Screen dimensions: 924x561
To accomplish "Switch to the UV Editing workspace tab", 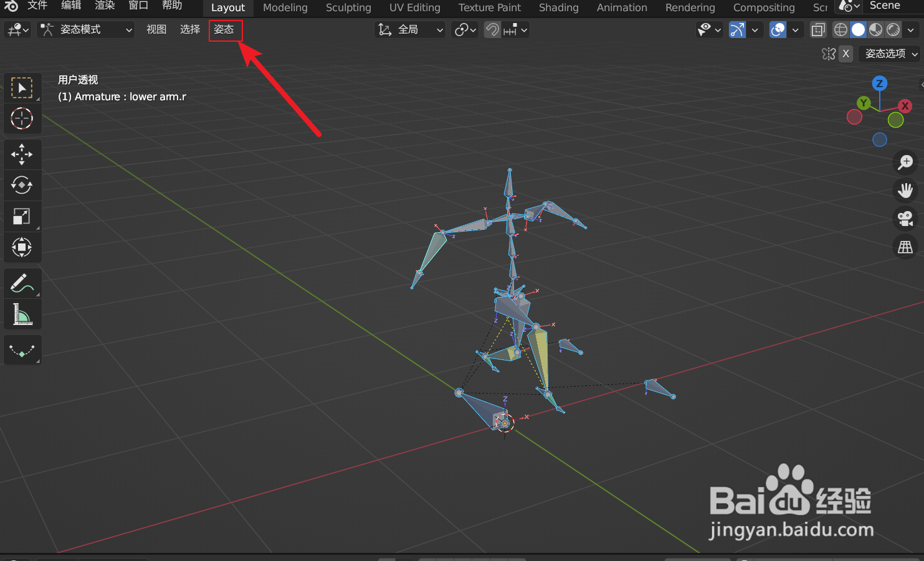I will click(415, 7).
